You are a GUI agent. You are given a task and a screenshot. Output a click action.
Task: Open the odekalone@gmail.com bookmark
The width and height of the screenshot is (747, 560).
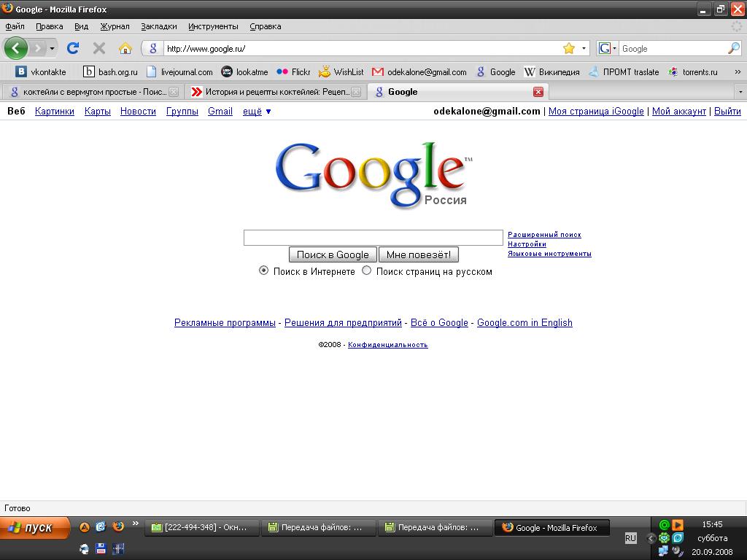(x=419, y=72)
